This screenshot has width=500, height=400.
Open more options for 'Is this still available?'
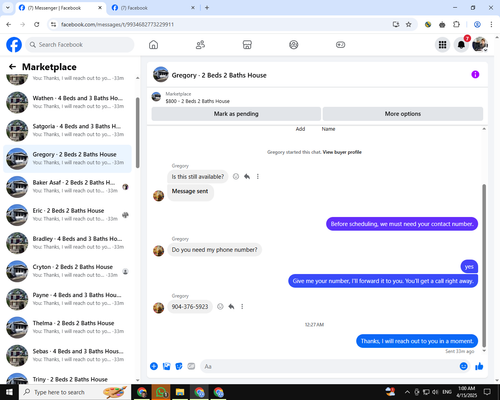click(258, 177)
